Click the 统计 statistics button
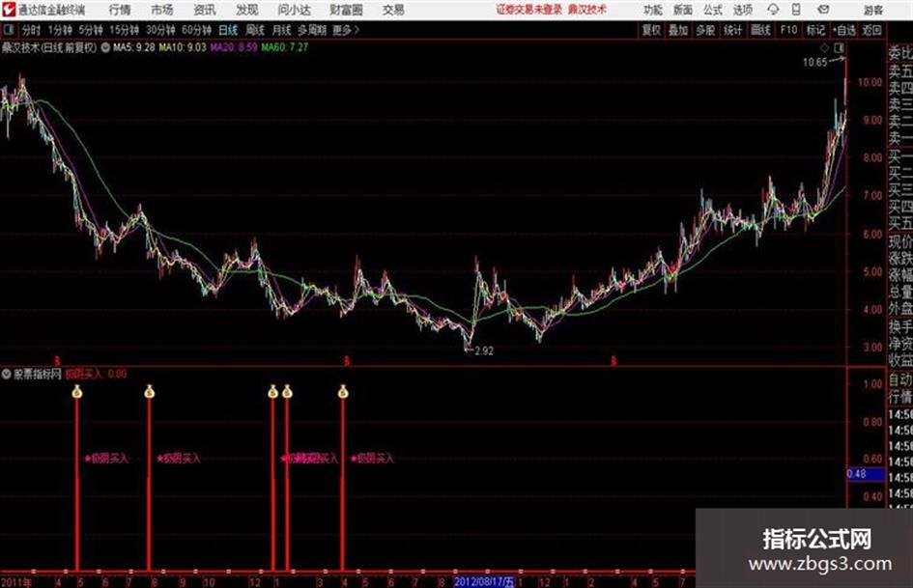 [732, 30]
